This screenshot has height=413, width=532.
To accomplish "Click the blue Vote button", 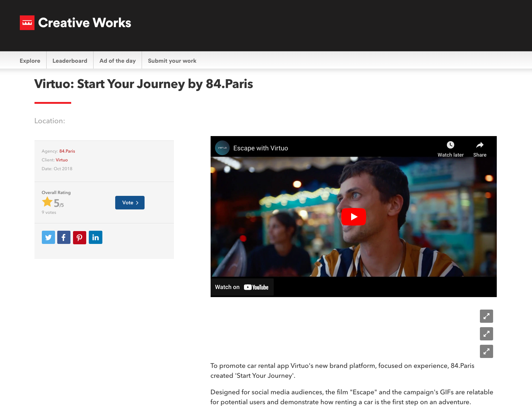I will (x=130, y=202).
